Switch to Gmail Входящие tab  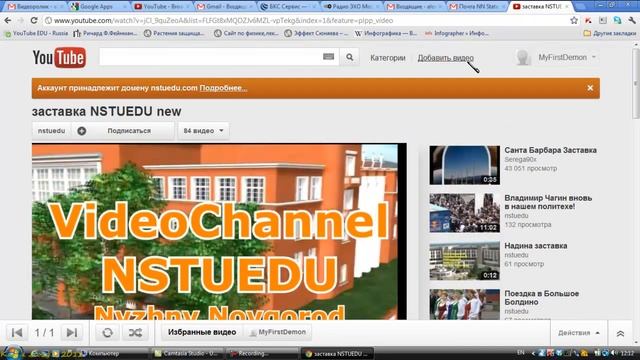point(225,7)
